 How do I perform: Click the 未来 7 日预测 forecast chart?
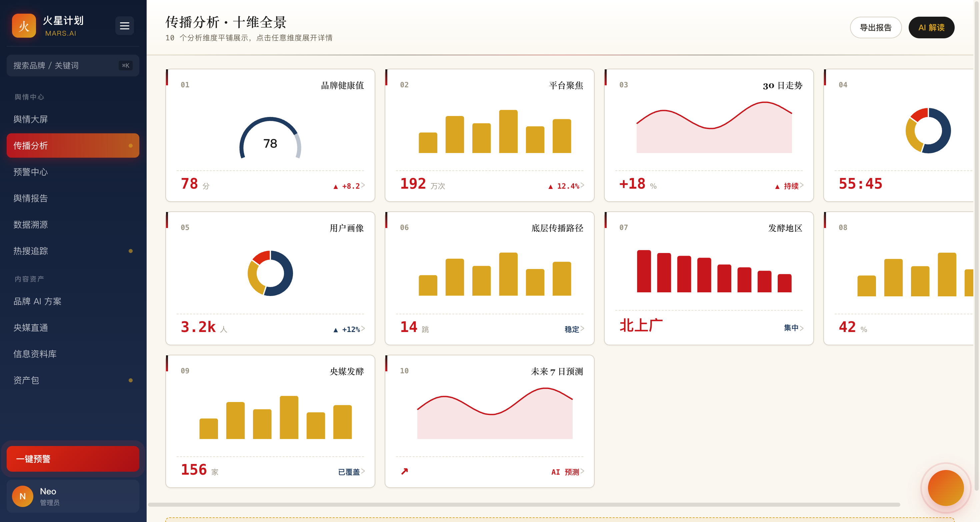pyautogui.click(x=495, y=413)
